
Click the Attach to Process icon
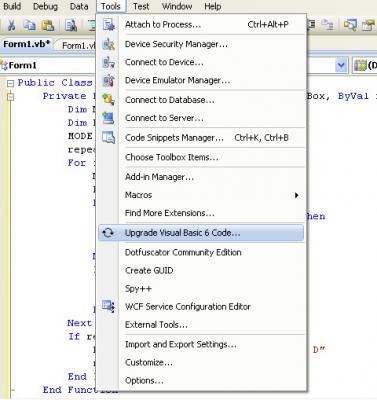(109, 25)
